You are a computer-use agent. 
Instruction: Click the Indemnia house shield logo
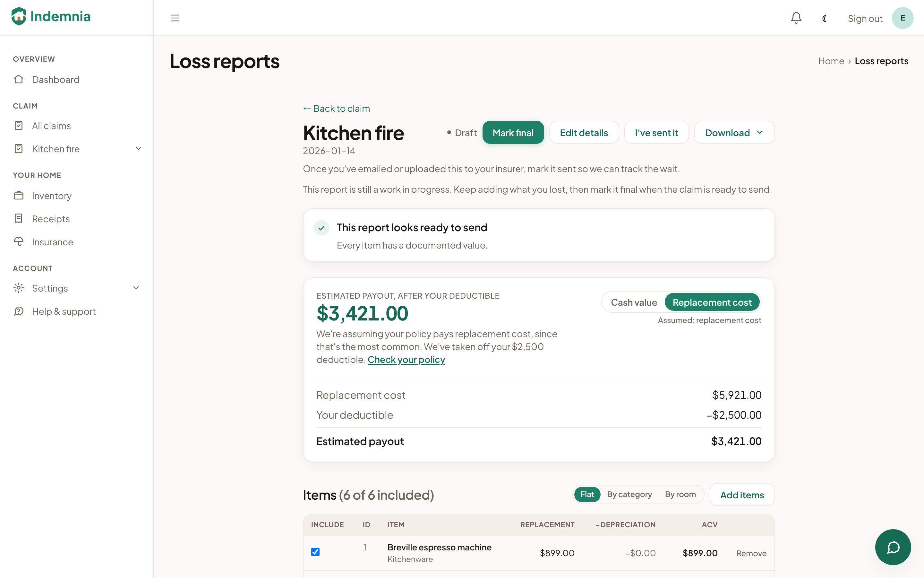coord(19,16)
